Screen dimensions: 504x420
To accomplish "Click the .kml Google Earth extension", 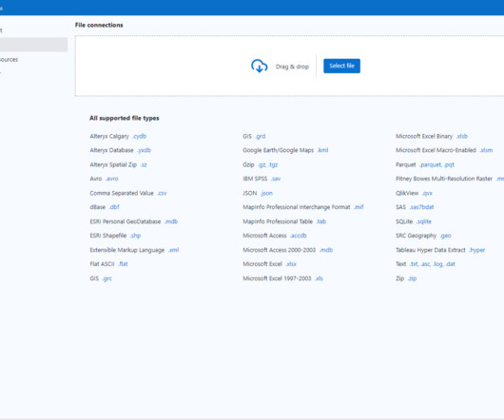I will pyautogui.click(x=322, y=150).
